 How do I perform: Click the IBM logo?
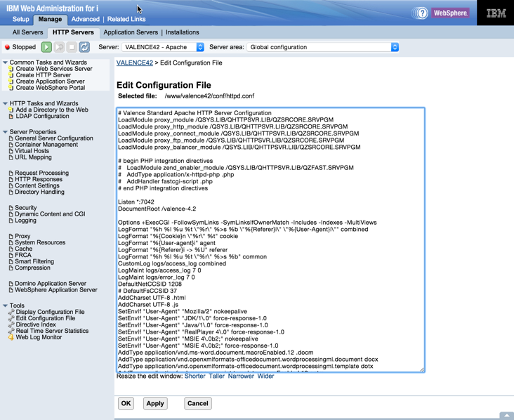click(x=496, y=13)
